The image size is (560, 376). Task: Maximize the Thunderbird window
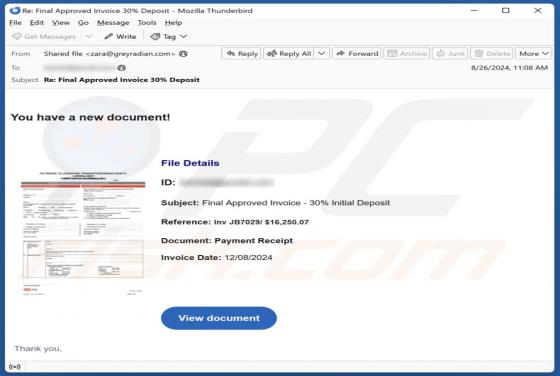(x=506, y=10)
